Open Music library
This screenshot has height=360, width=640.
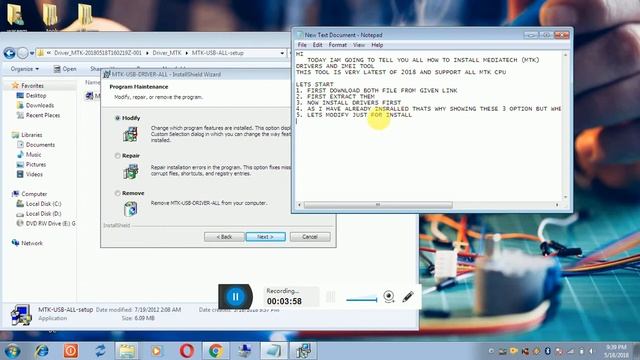coord(33,154)
